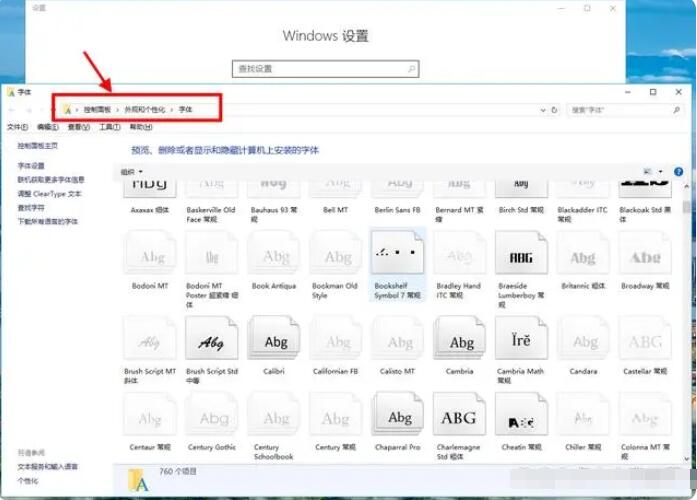Click the help question mark icon
697x500 pixels.
(x=678, y=172)
